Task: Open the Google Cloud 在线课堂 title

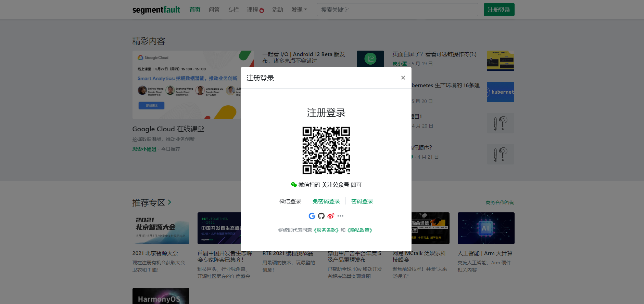Action: point(168,129)
